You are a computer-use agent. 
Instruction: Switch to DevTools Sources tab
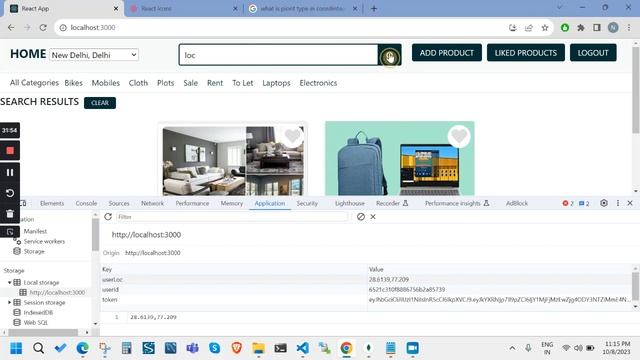coord(119,203)
